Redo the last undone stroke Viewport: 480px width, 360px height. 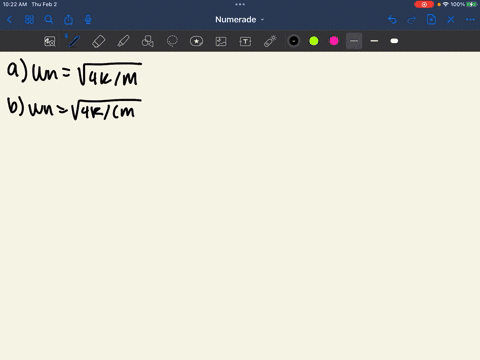[412, 20]
